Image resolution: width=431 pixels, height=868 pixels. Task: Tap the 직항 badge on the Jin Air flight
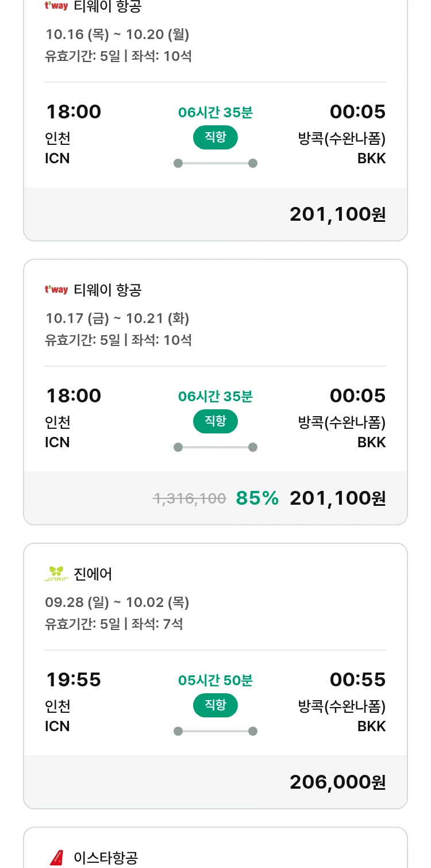point(215,705)
